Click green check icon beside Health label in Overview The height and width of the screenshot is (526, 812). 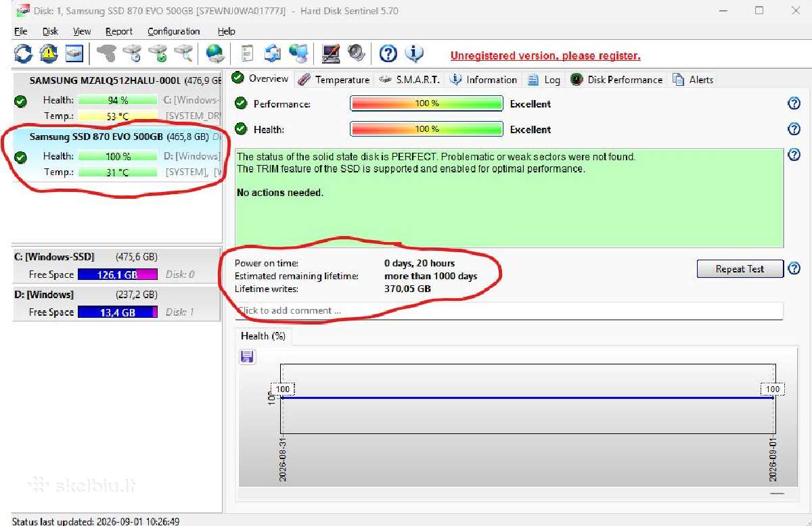click(x=240, y=129)
